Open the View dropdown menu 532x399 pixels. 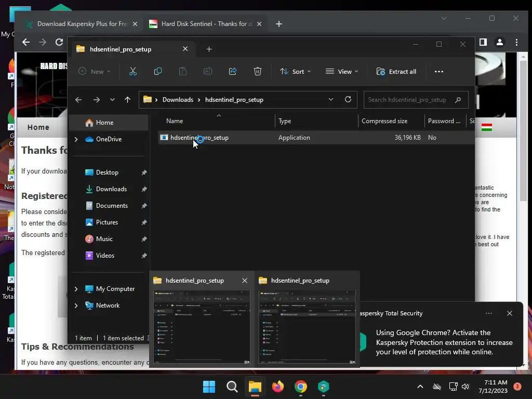(x=342, y=71)
